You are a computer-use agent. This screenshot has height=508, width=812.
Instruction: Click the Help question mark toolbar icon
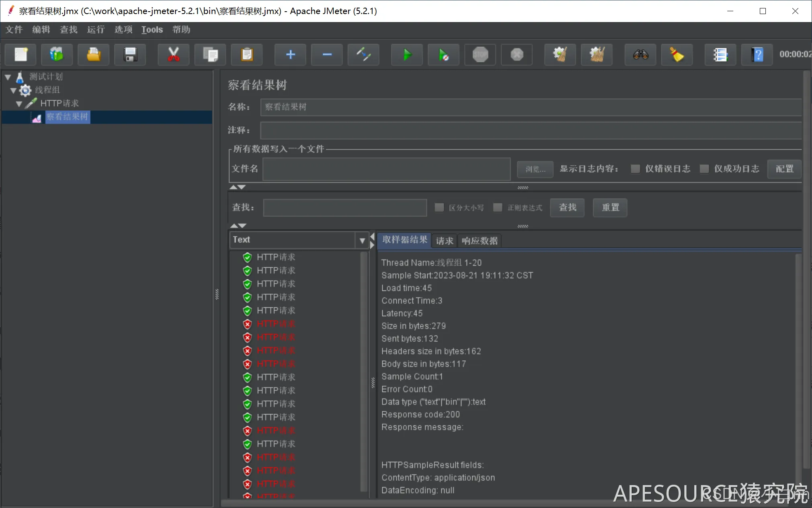757,55
